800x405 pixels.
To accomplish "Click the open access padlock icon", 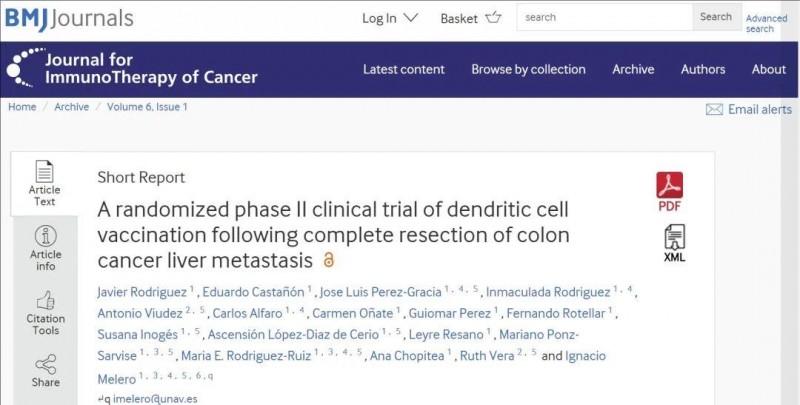I will [x=329, y=260].
